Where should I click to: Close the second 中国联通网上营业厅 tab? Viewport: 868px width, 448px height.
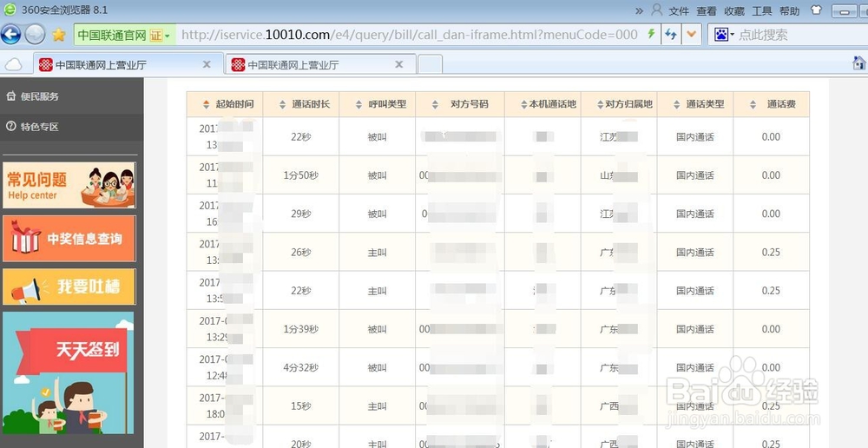398,64
